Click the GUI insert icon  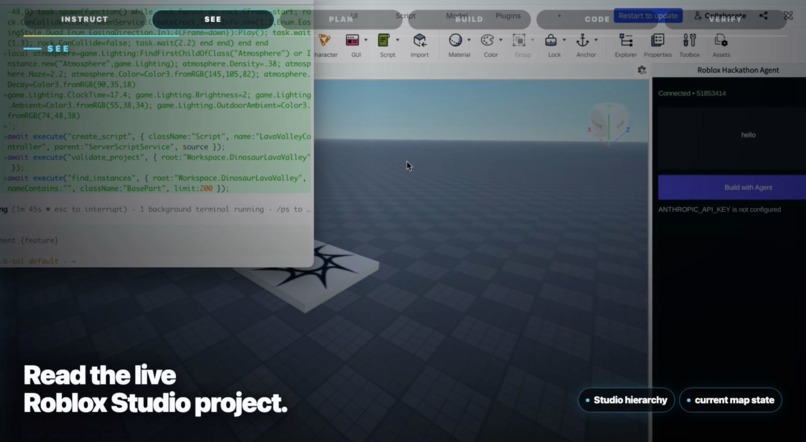tap(353, 40)
